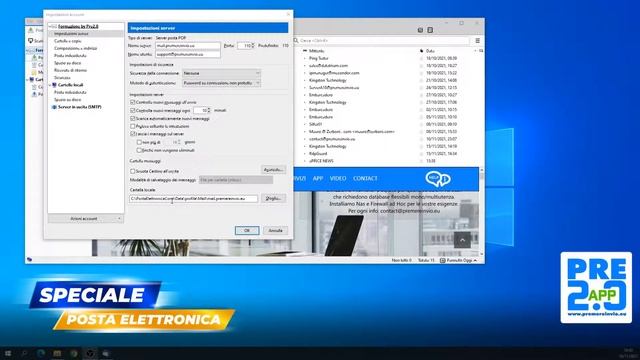
Task: Click the Cartelle locali folder icon in the tree
Action: [54, 85]
